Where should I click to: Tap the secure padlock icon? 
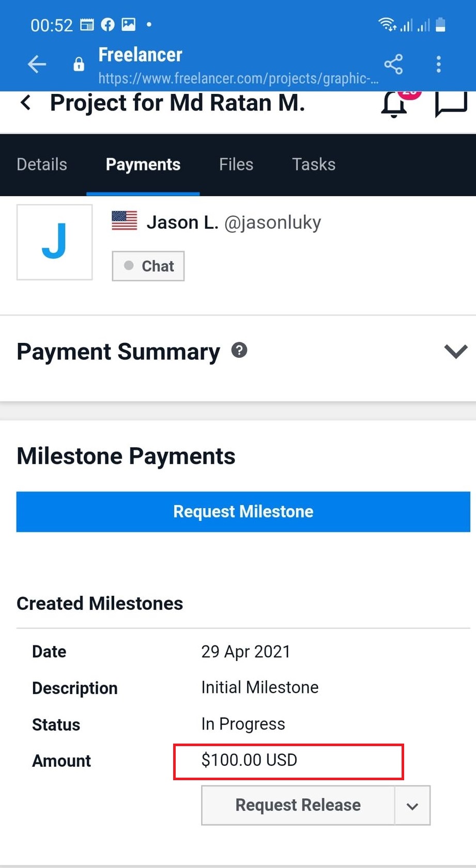(79, 65)
